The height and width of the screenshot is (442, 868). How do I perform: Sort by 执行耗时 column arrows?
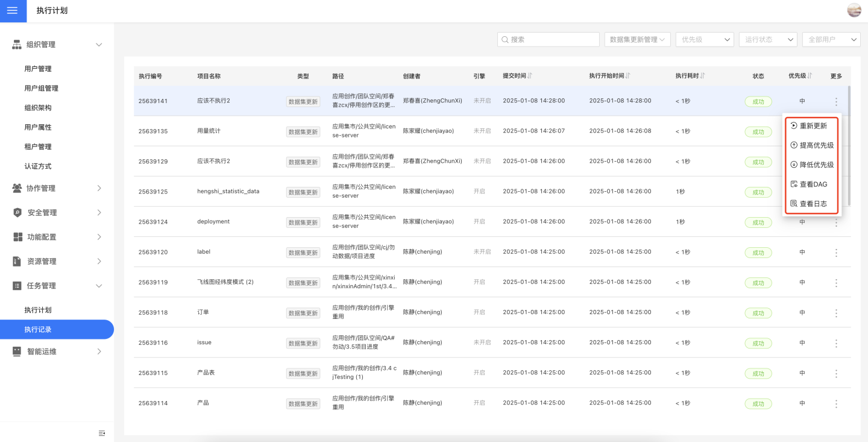703,76
